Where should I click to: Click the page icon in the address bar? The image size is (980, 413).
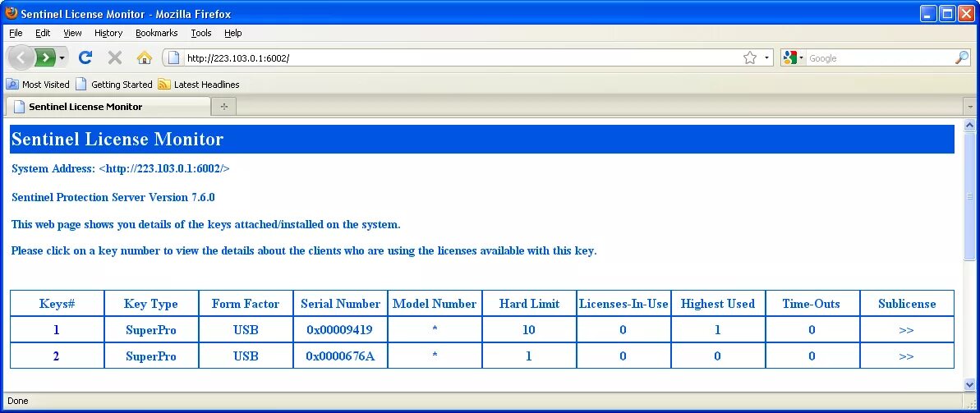tap(174, 58)
